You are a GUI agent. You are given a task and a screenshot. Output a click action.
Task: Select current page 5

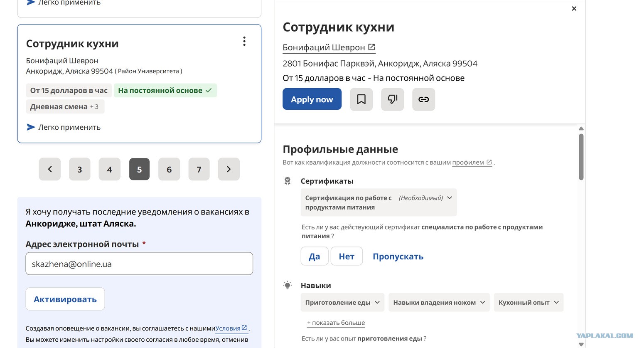[139, 169]
